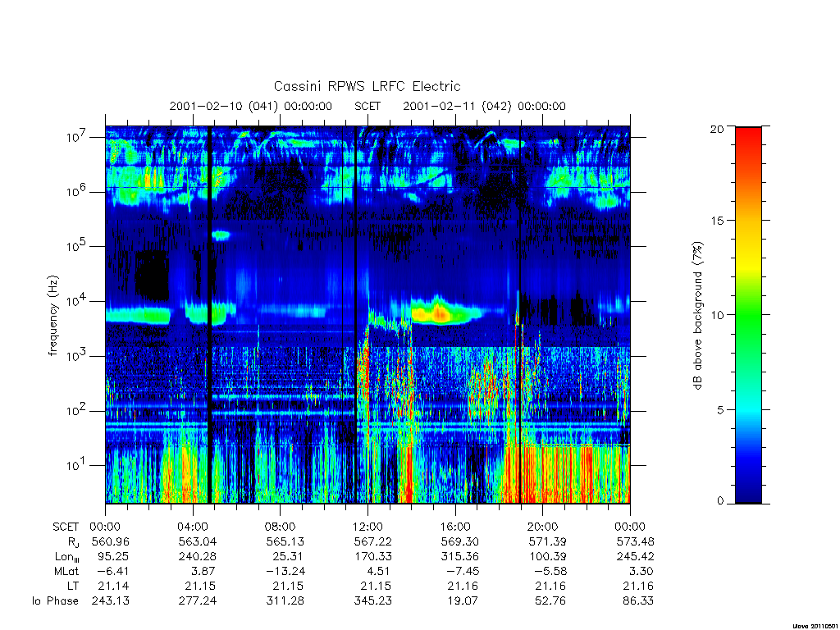840x630 pixels.
Task: Click the longitude value 95.25
Action: coord(113,557)
